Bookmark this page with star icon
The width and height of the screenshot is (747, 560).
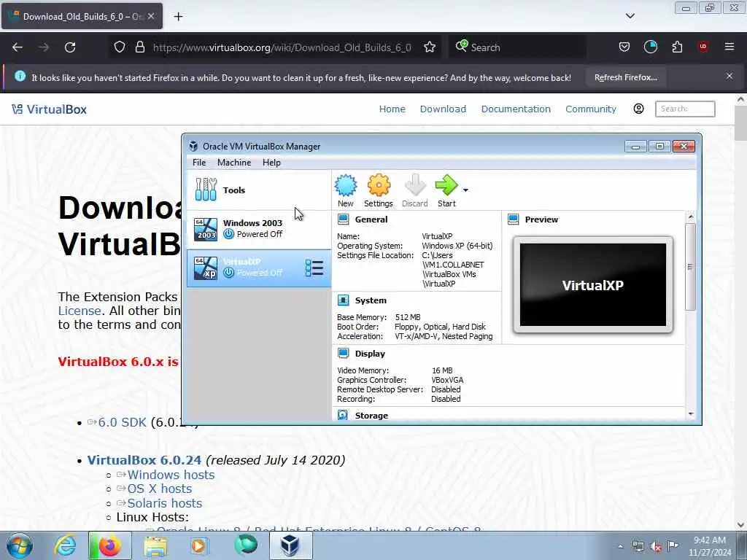pyautogui.click(x=430, y=47)
